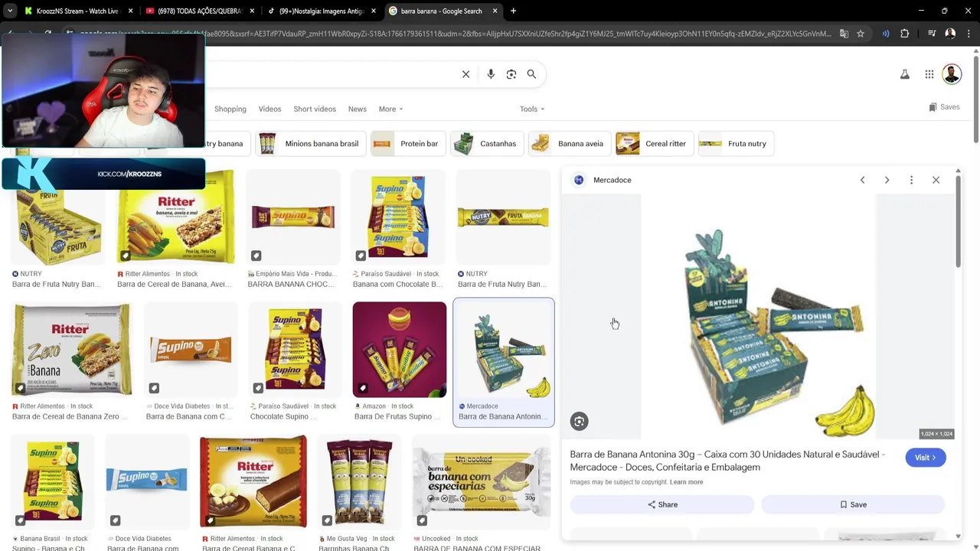
Task: Filter by Minions banana brasil chip
Action: 310,144
